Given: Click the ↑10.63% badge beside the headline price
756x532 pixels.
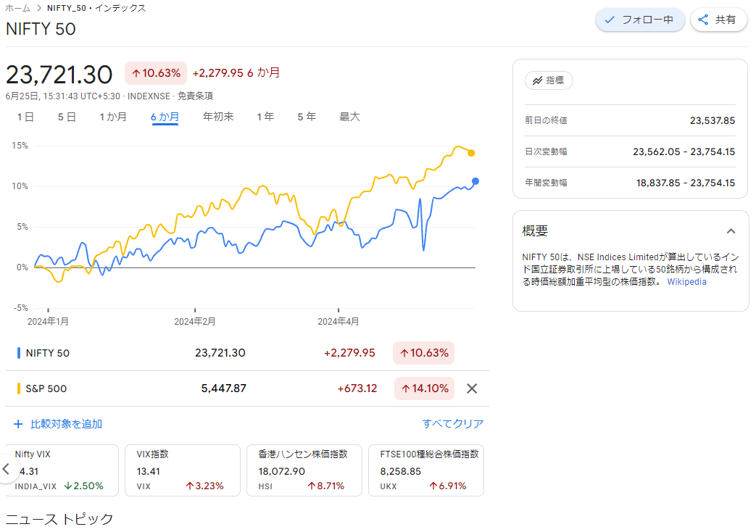Looking at the screenshot, I should click(156, 73).
